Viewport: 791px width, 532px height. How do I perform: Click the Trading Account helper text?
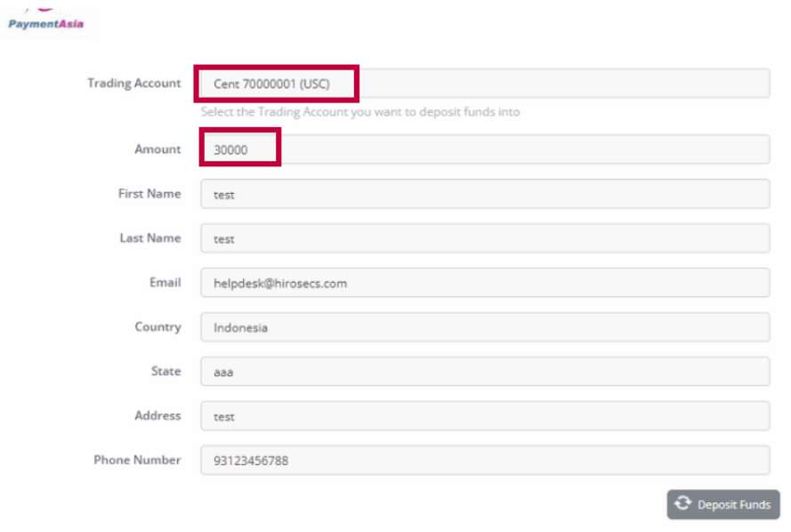(360, 112)
